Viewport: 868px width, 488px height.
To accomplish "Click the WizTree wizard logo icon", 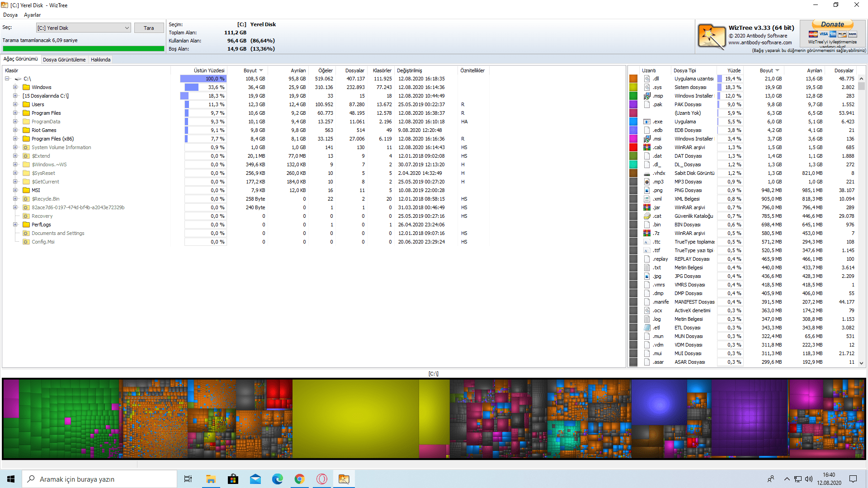I will point(711,36).
